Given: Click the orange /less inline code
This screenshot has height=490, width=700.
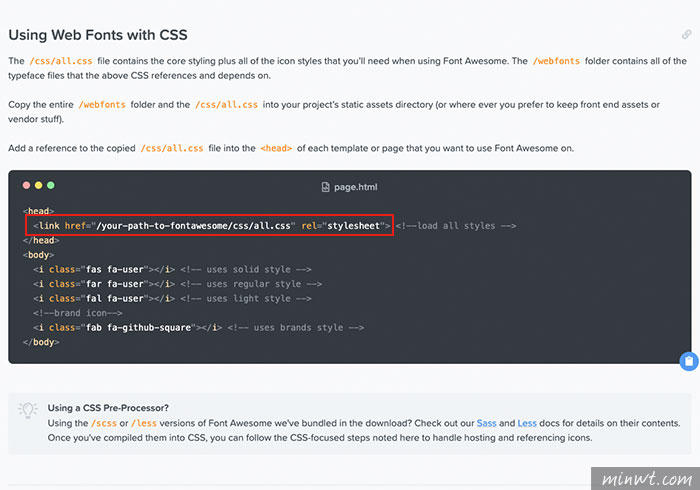Looking at the screenshot, I should [144, 423].
